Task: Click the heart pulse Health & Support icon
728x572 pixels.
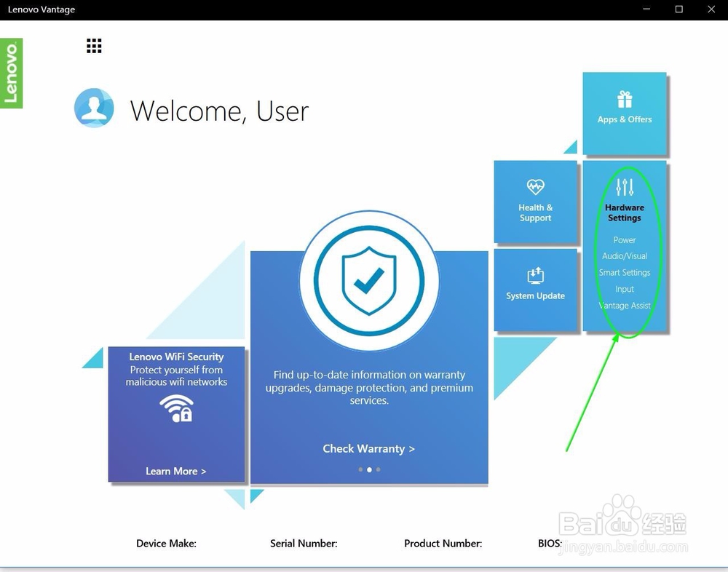Action: coord(535,186)
